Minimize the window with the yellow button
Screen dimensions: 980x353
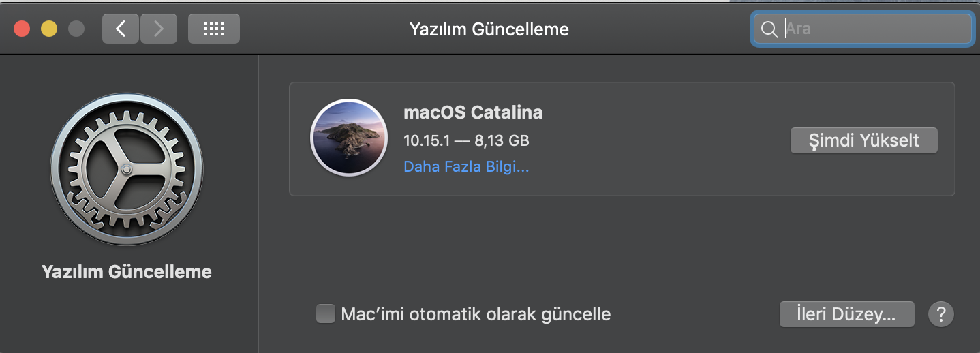[49, 29]
